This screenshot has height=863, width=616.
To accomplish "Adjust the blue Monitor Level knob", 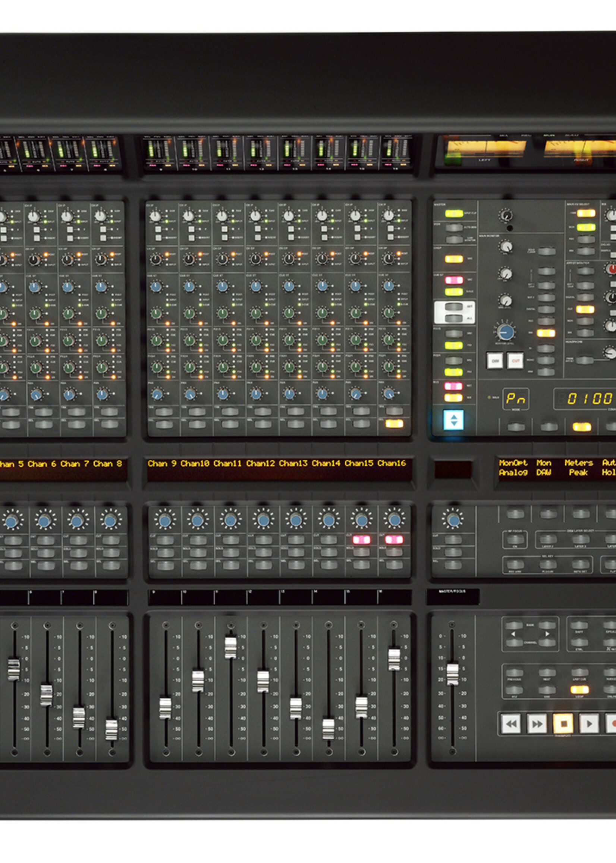I will [506, 332].
